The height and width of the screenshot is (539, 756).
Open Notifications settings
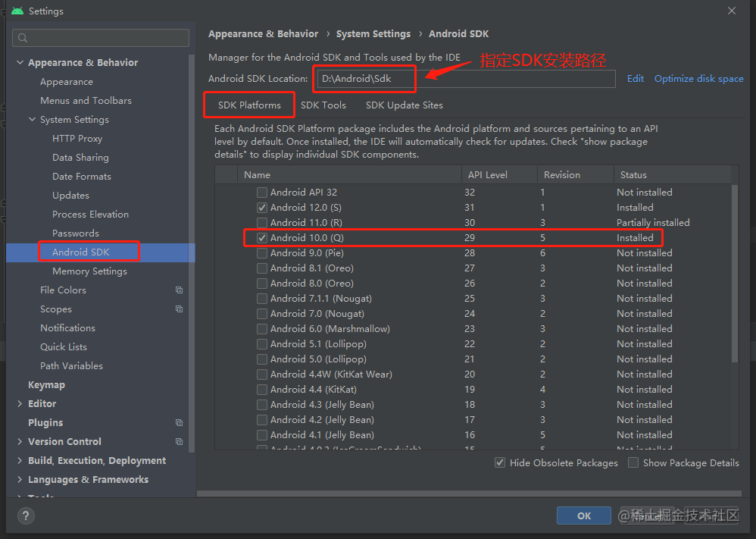(x=67, y=328)
